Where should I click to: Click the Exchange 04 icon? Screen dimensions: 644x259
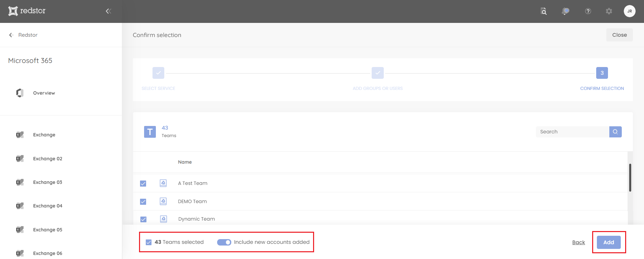20,206
